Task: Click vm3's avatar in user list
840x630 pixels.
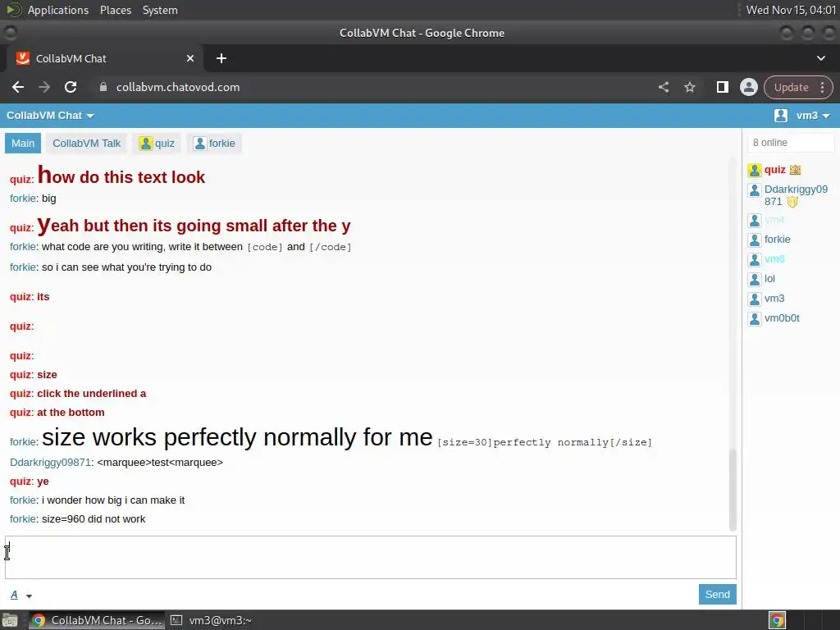Action: point(755,299)
